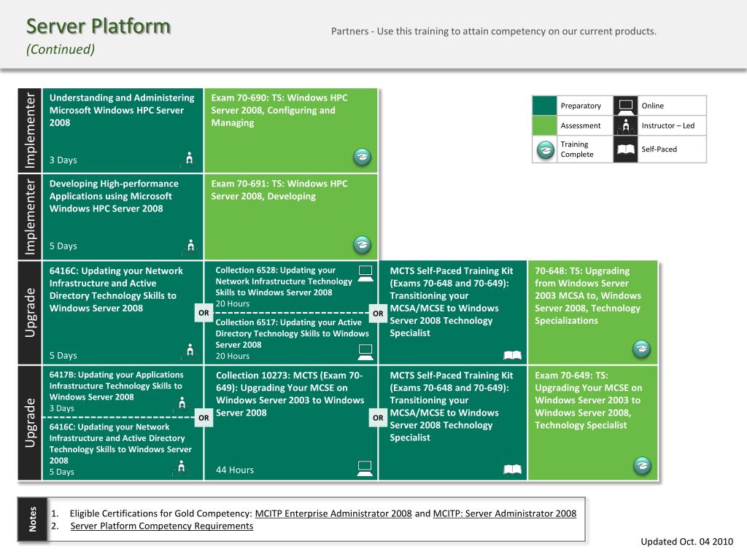Click the Partners training competency subtitle
Screen dimensions: 747x560
pos(494,31)
